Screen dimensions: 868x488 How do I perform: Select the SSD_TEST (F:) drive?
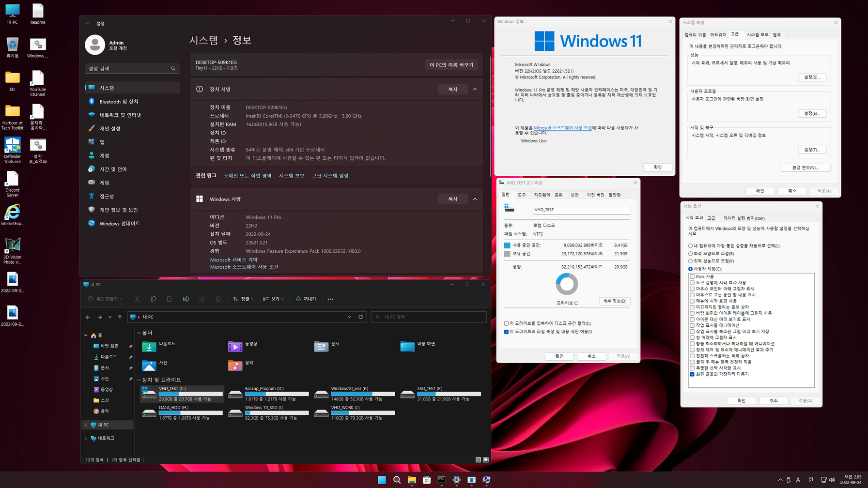[441, 394]
